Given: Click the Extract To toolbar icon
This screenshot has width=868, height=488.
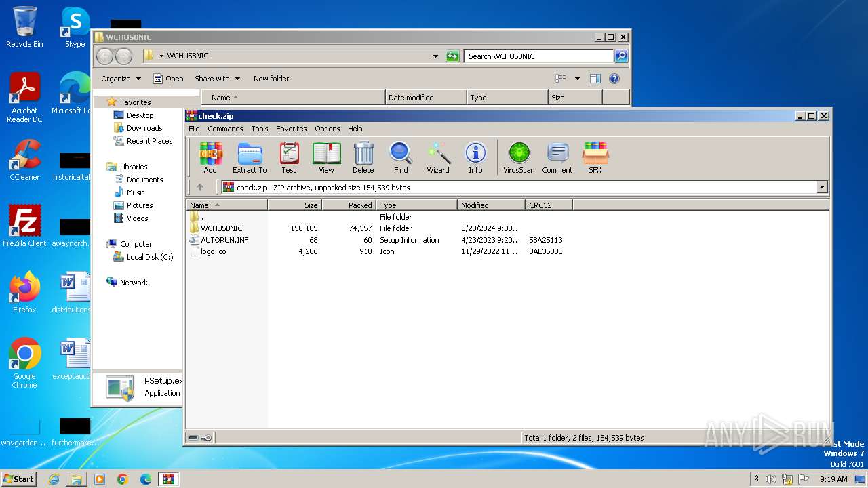Looking at the screenshot, I should point(250,158).
